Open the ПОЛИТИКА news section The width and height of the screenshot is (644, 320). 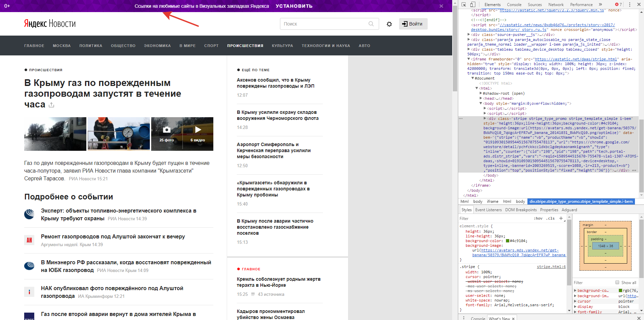pyautogui.click(x=91, y=46)
